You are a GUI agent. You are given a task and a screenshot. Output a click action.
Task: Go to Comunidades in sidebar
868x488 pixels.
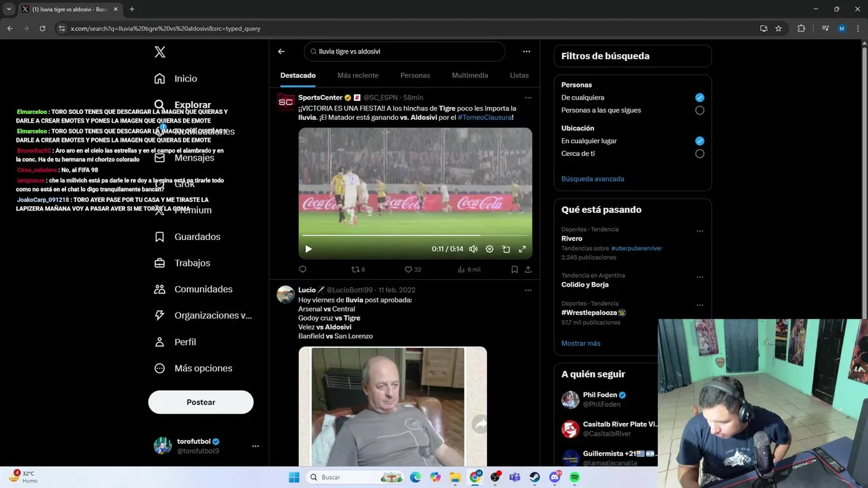(193, 289)
